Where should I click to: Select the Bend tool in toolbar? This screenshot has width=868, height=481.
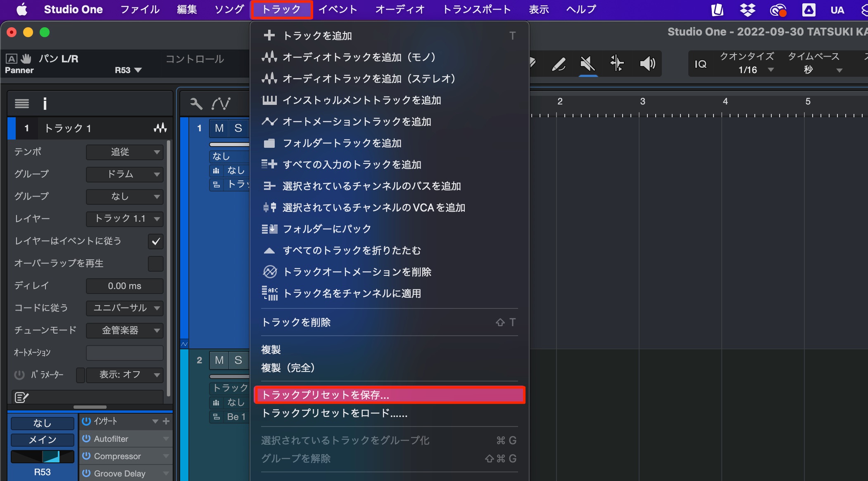[617, 63]
